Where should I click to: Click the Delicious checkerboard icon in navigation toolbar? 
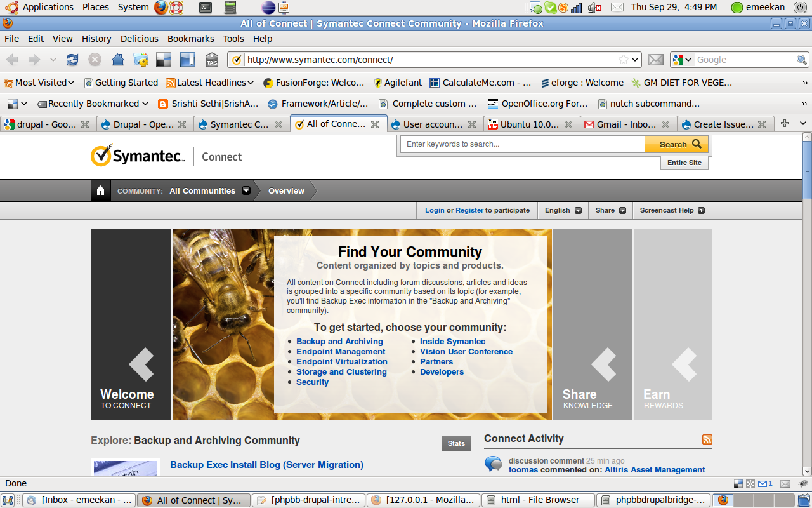(164, 60)
